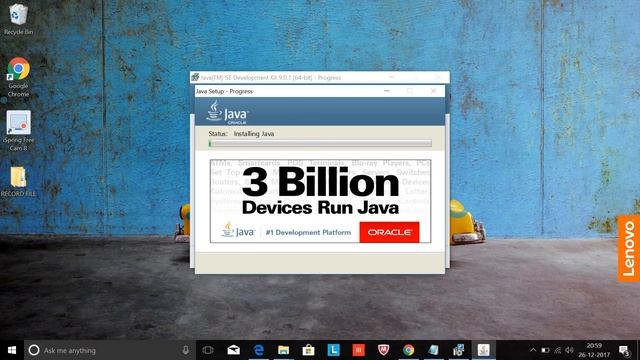Close the Java SE Development Kit background window
640x360 pixels.
(438, 77)
